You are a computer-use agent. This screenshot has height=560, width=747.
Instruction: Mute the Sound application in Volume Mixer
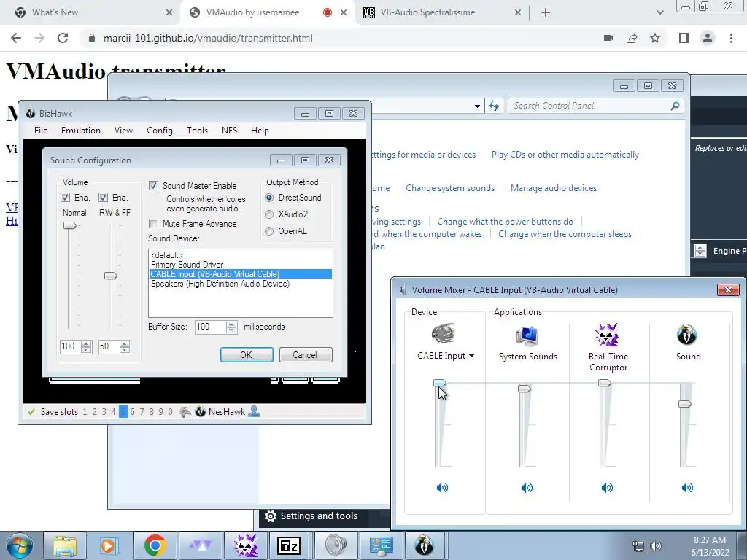[687, 487]
